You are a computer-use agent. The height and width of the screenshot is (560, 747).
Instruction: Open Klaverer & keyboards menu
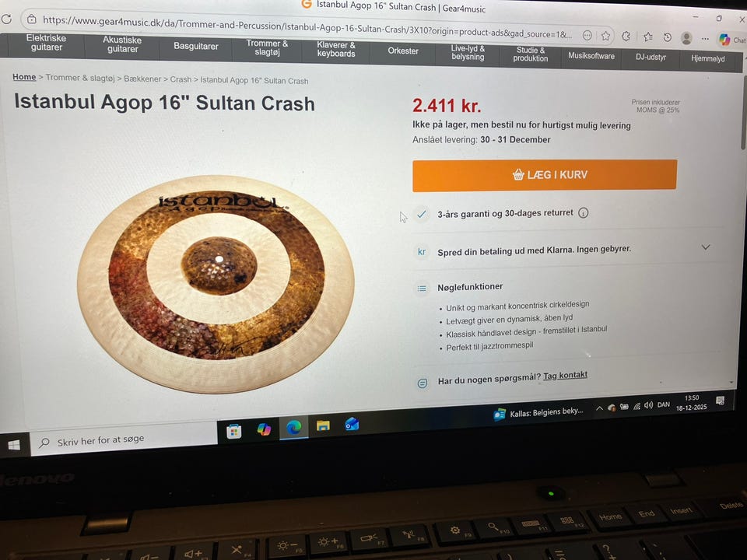[x=336, y=50]
